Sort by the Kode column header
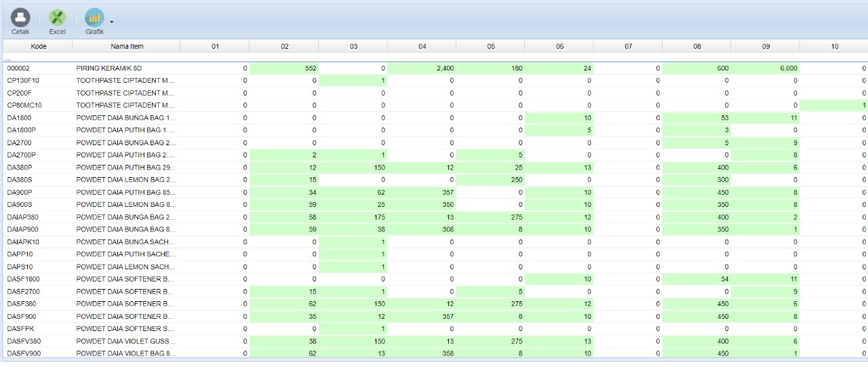 39,46
